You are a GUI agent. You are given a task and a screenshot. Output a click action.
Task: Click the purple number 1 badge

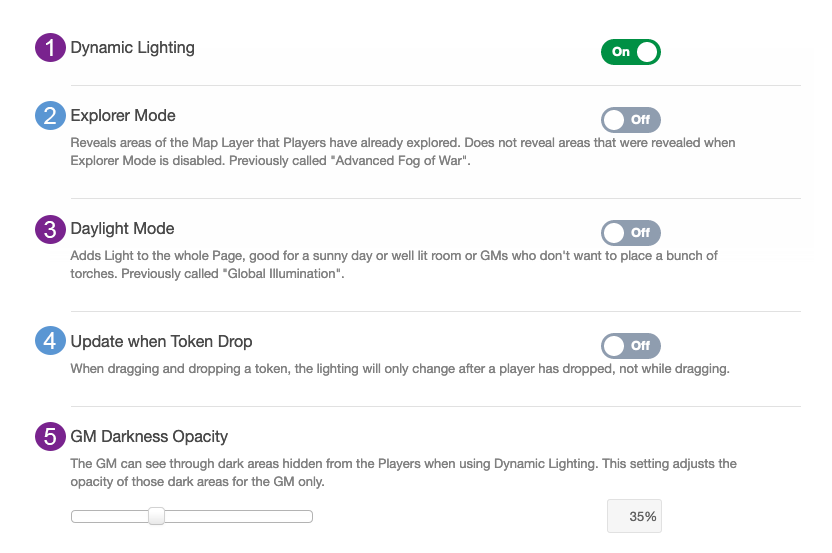pyautogui.click(x=50, y=48)
